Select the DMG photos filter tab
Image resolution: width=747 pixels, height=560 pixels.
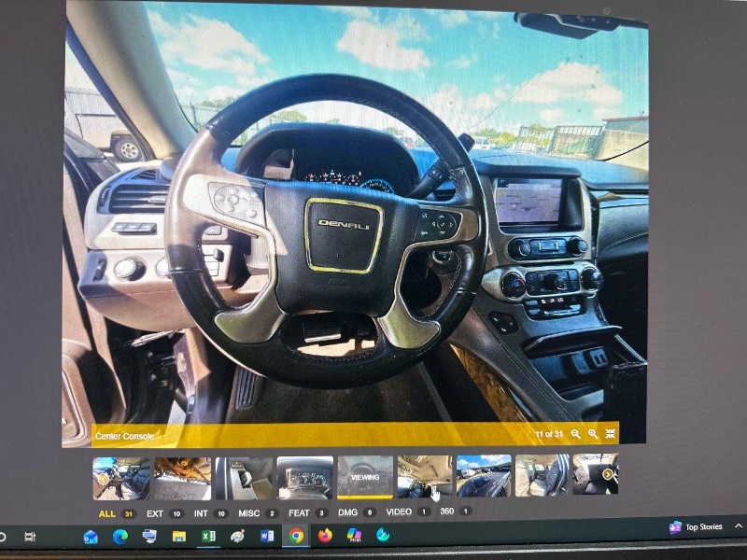point(356,512)
